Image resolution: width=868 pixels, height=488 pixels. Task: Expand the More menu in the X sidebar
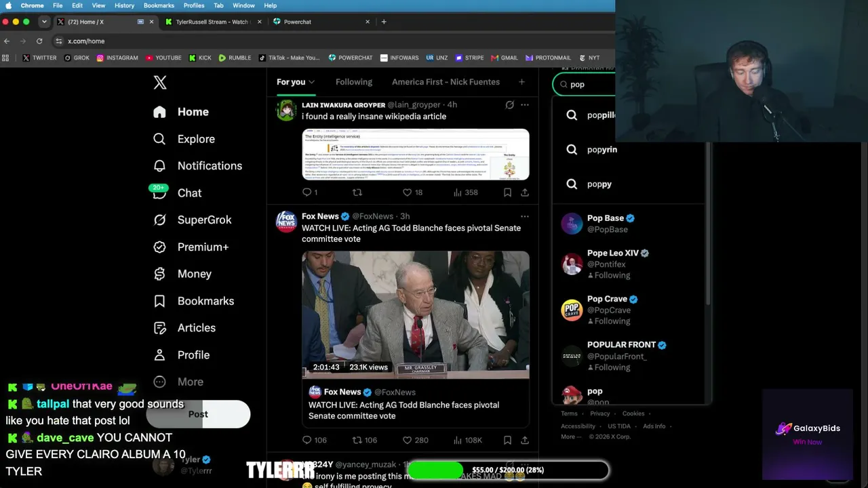point(178,382)
